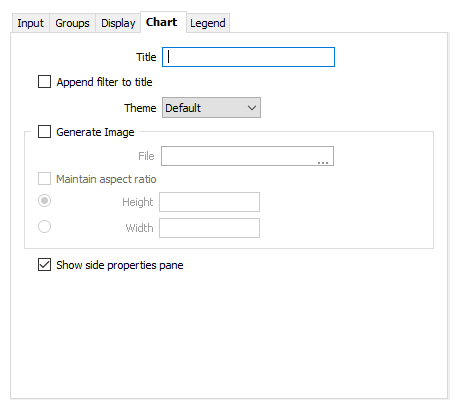Focus the Height value field
This screenshot has height=413, width=459.
(209, 202)
